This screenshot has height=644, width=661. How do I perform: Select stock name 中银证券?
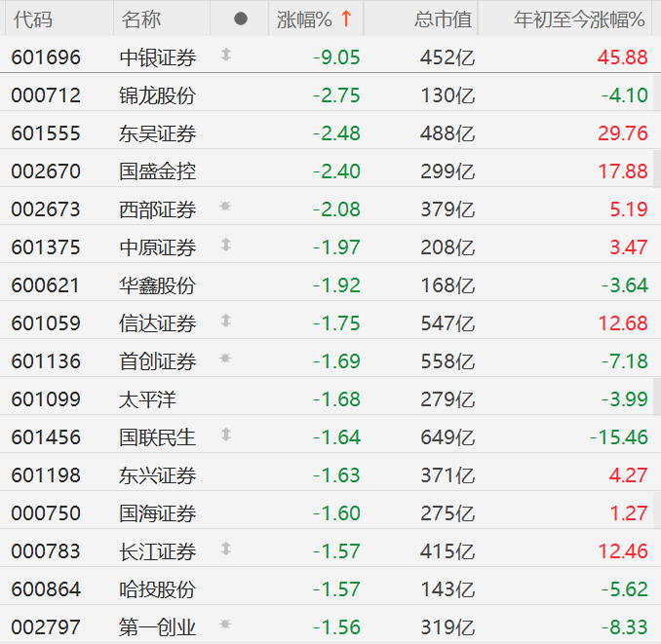tap(158, 57)
